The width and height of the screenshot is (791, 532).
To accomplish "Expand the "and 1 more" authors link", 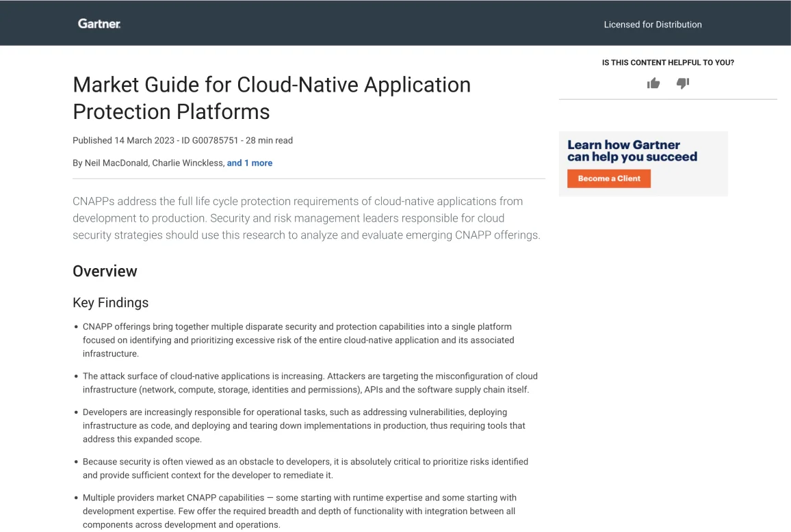I will point(250,163).
